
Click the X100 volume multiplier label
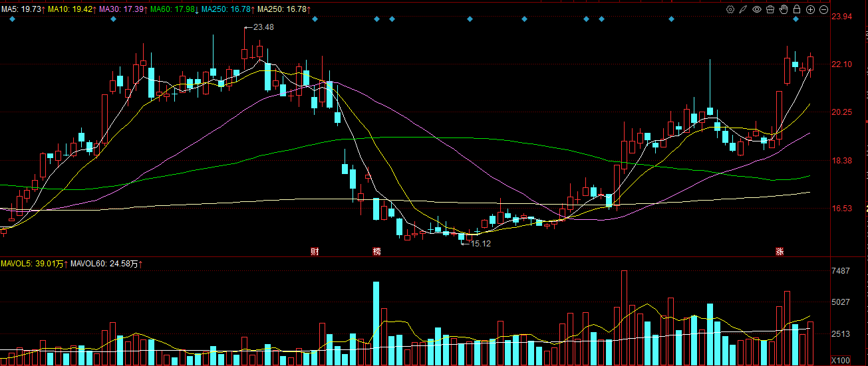[841, 360]
